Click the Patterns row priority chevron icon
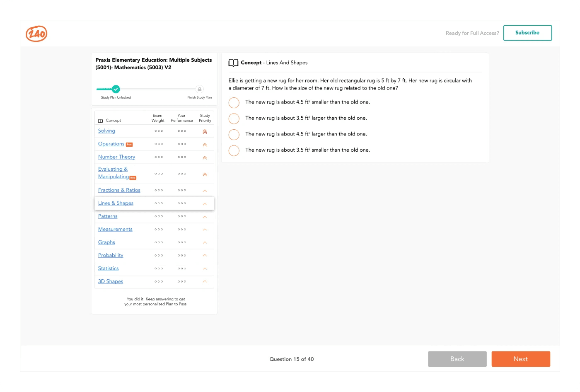 (205, 217)
